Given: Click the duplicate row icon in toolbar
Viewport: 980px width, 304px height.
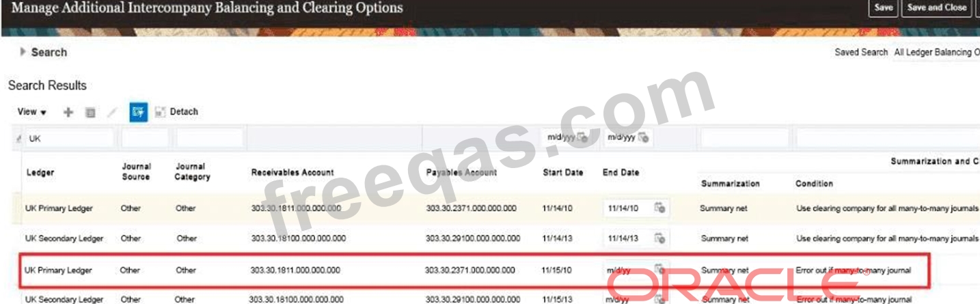Looking at the screenshot, I should [x=90, y=112].
